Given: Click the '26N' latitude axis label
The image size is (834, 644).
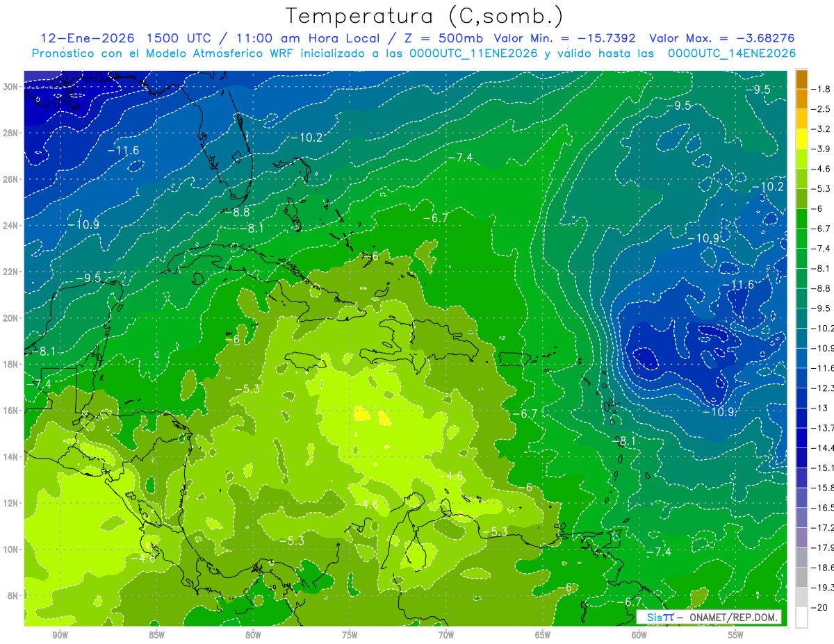Looking at the screenshot, I should [11, 179].
